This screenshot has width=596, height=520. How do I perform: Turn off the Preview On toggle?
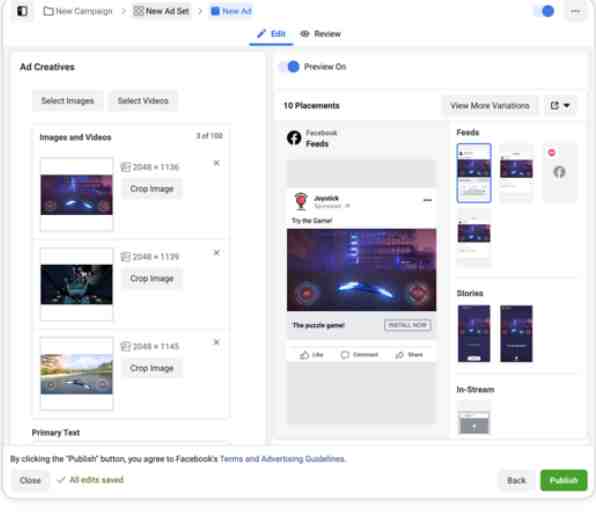(x=289, y=67)
